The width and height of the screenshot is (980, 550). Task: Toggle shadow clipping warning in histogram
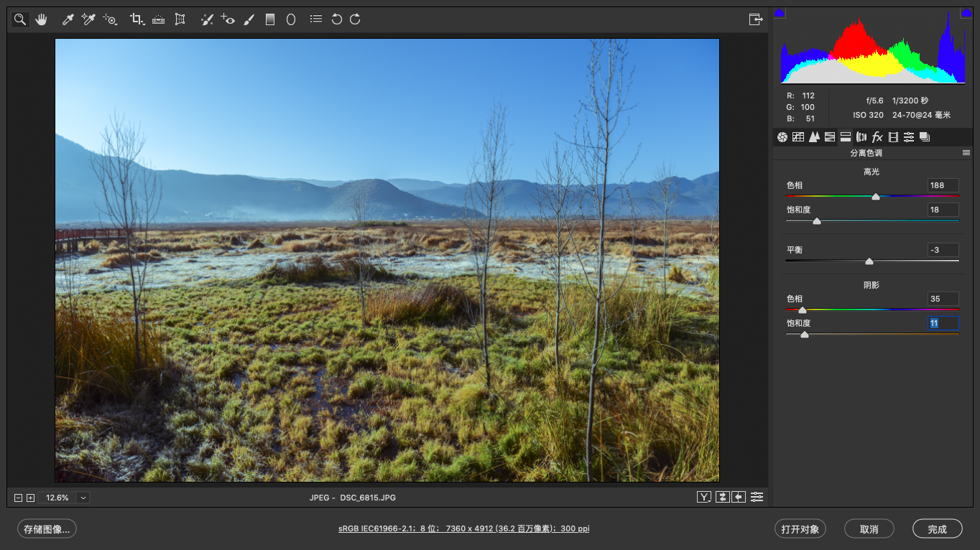780,13
